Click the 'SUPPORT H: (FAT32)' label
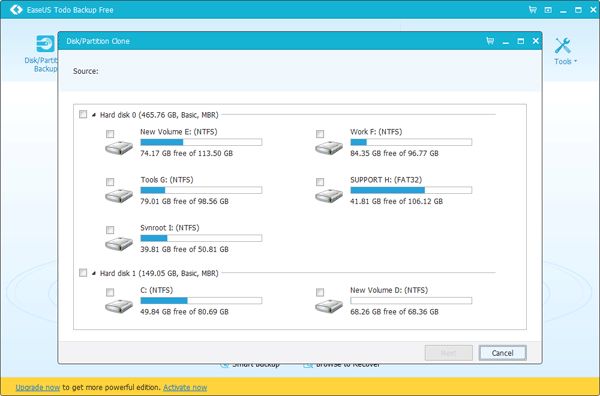 click(386, 180)
